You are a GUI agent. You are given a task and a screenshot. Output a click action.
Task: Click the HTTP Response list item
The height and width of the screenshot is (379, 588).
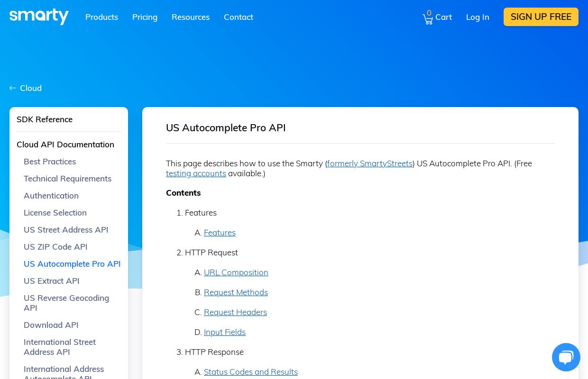tap(214, 352)
